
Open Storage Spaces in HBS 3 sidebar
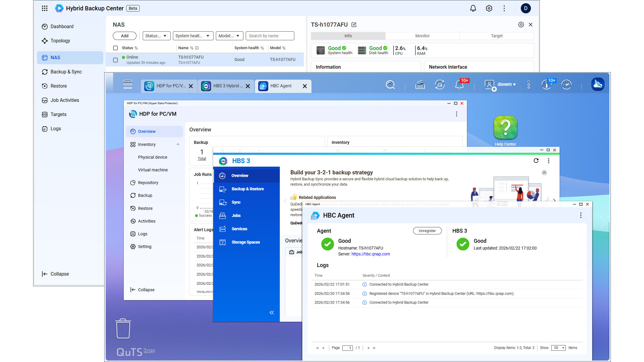(245, 242)
